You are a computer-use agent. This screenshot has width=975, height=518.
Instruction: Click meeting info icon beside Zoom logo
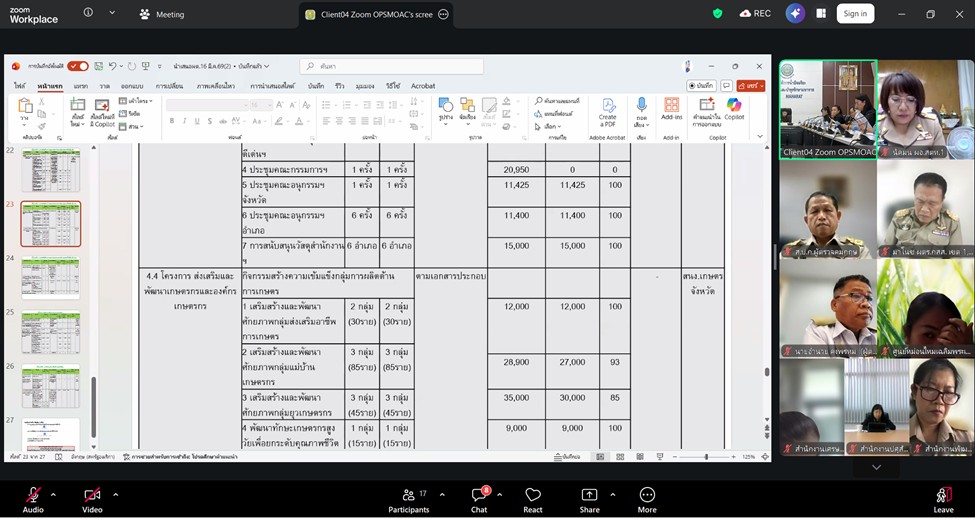coord(88,12)
